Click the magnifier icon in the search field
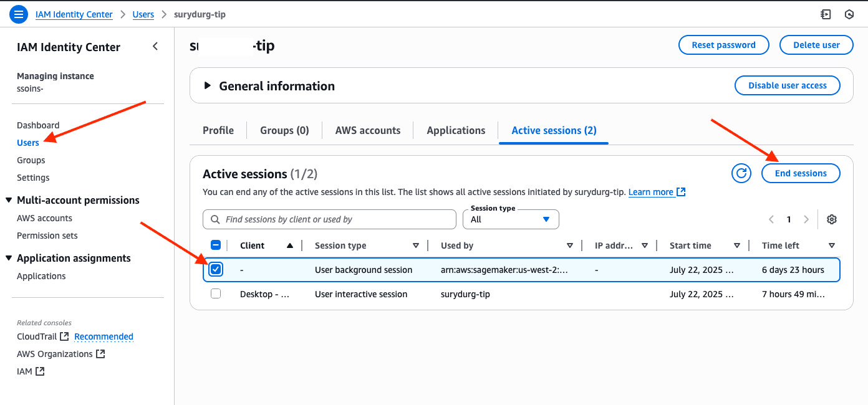868x405 pixels. tap(215, 219)
